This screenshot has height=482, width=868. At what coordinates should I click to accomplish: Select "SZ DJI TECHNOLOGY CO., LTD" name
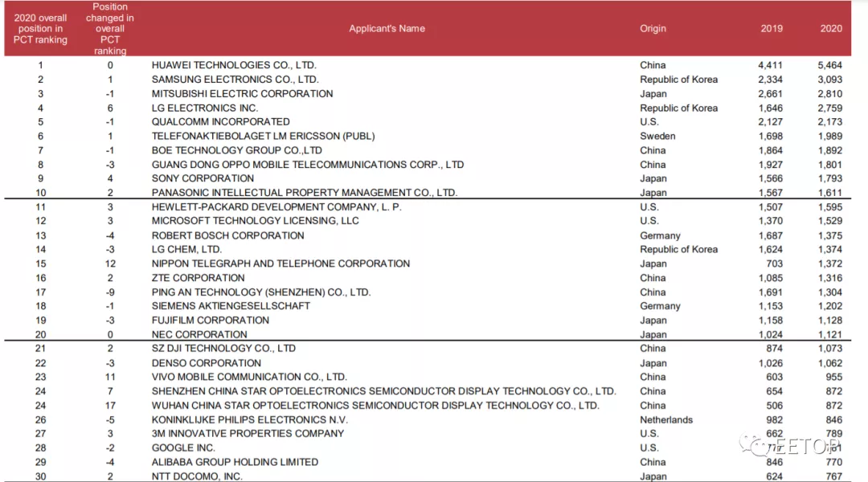(223, 349)
